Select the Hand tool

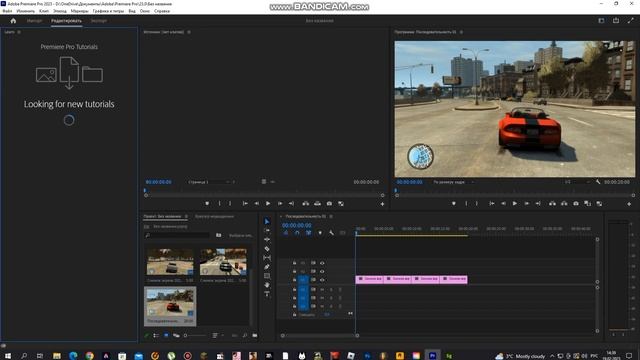(267, 285)
